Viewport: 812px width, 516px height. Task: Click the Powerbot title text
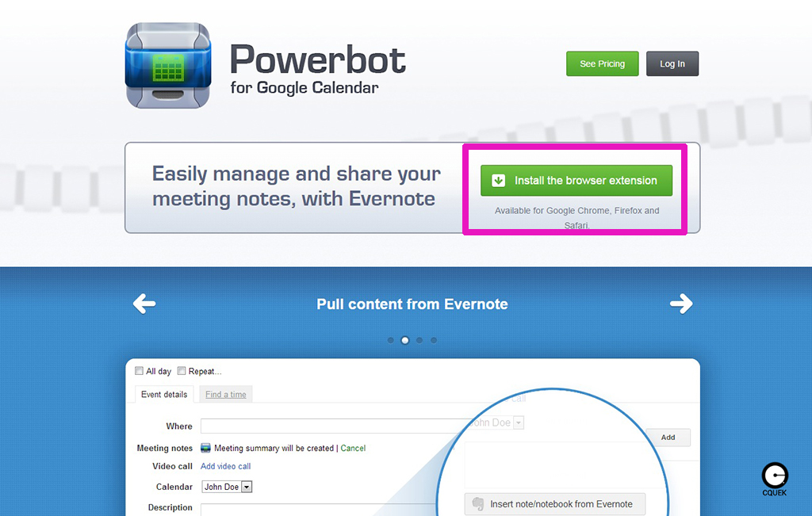point(317,59)
